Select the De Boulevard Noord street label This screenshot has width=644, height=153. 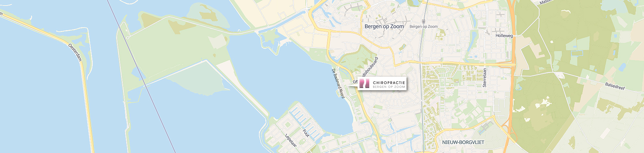pyautogui.click(x=338, y=83)
